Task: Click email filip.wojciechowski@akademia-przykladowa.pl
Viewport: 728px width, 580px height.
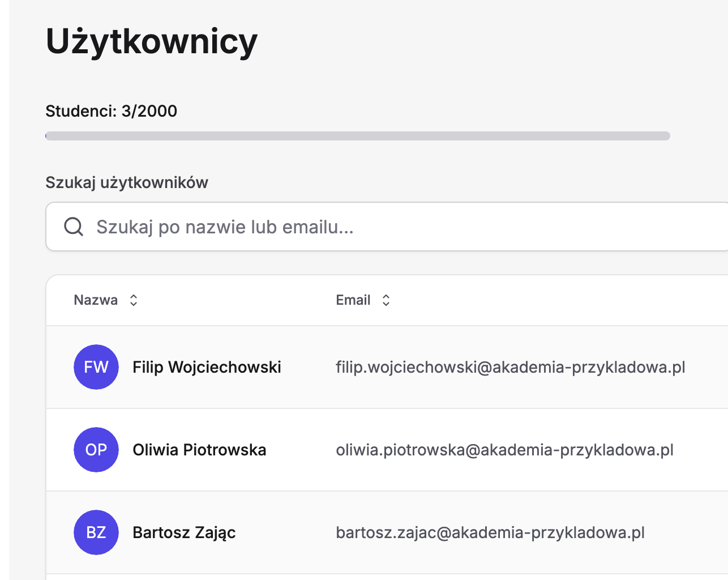Action: coord(511,367)
